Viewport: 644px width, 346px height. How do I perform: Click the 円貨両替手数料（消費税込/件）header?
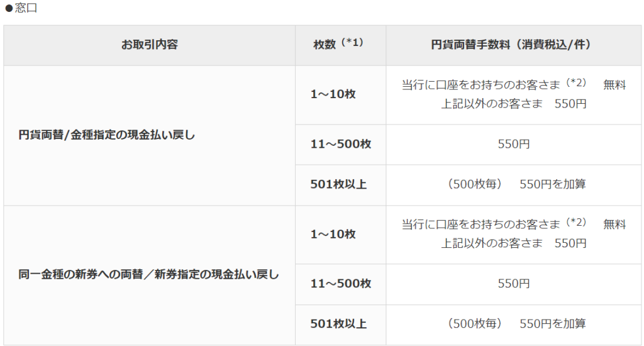pos(513,45)
